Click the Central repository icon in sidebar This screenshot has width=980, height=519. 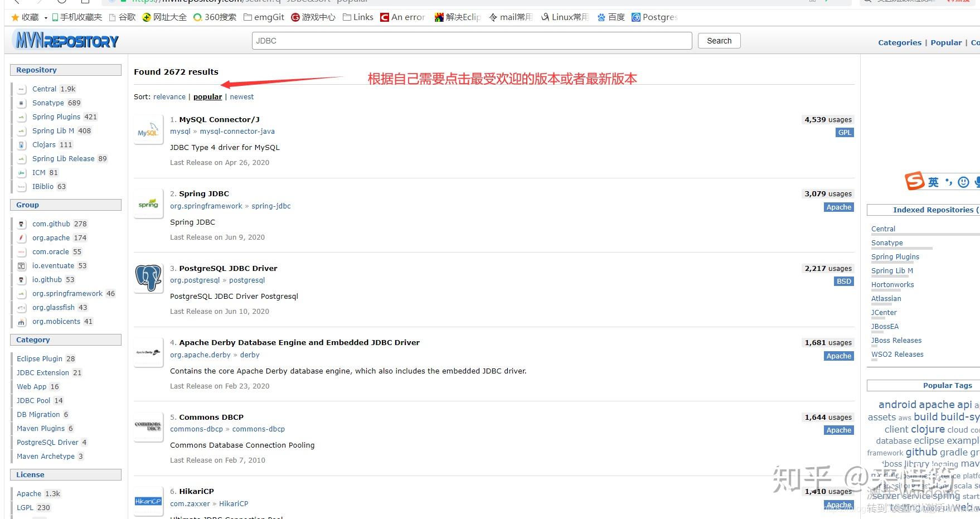click(x=21, y=89)
